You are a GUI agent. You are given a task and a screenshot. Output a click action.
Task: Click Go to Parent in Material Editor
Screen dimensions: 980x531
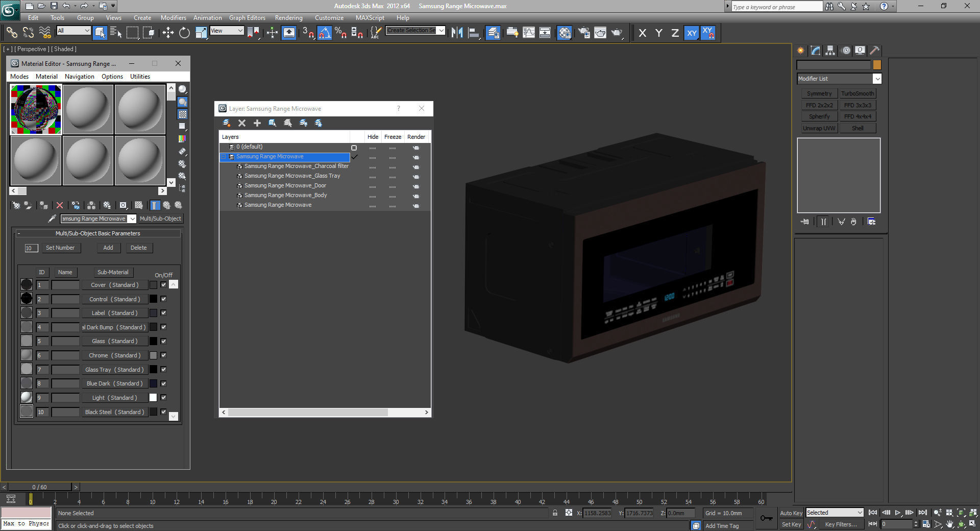[x=166, y=205]
